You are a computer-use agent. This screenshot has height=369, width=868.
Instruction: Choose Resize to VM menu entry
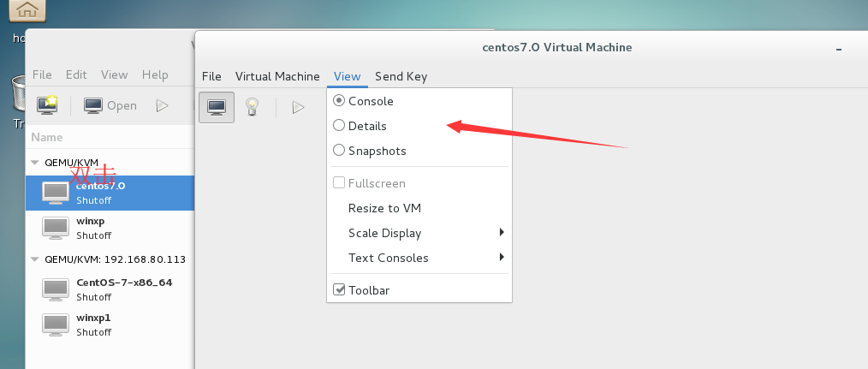[x=419, y=208]
